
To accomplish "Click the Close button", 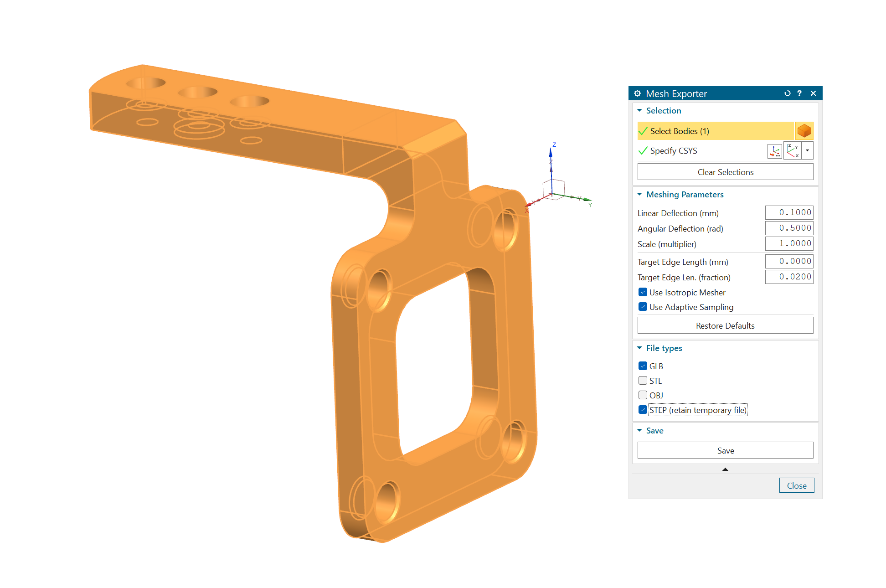I will (796, 485).
